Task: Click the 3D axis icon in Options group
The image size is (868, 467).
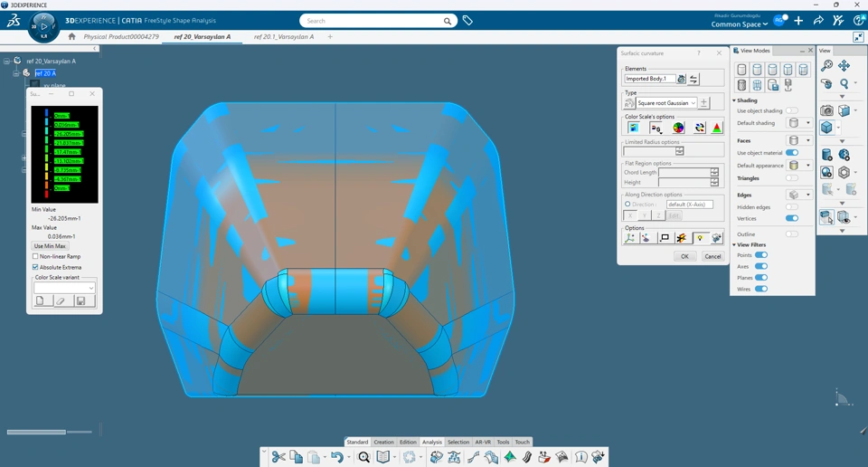Action: coord(630,238)
